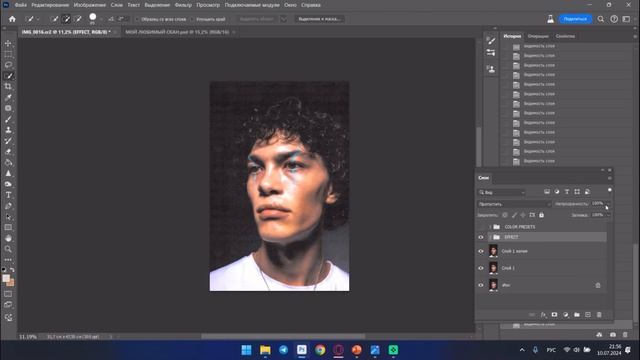This screenshot has width=640, height=360.
Task: Hide the 'Слой 1' layer
Action: coord(481,268)
